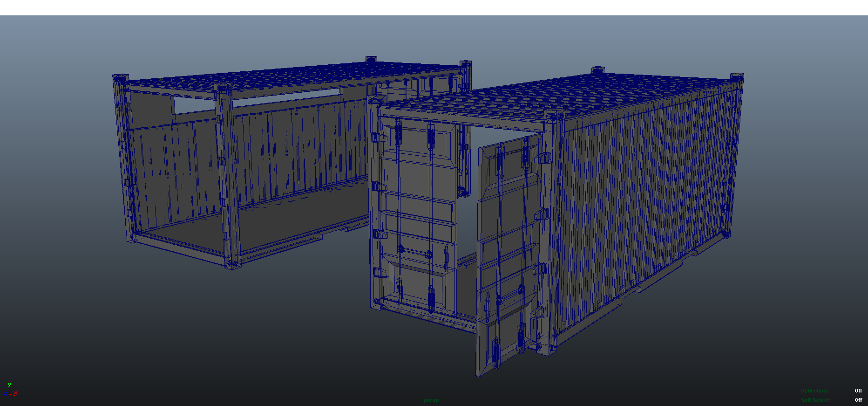Click the Off value beside Reflection
This screenshot has height=406, width=868.
tap(858, 391)
